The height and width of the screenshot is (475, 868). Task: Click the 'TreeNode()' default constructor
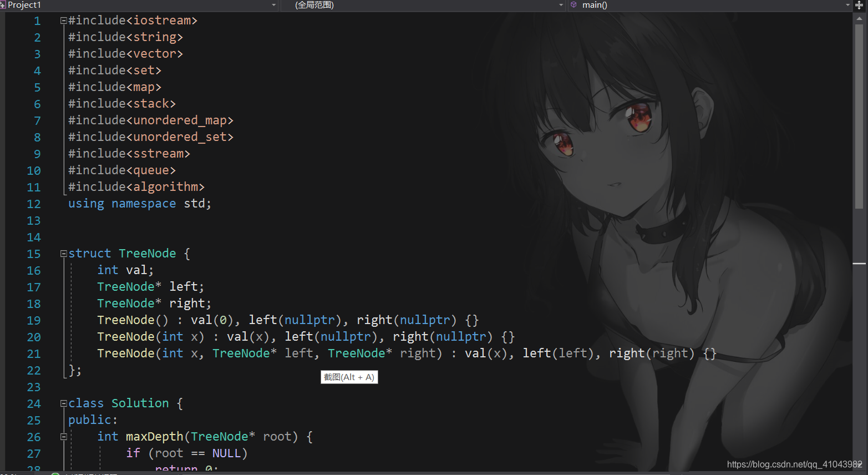(133, 320)
